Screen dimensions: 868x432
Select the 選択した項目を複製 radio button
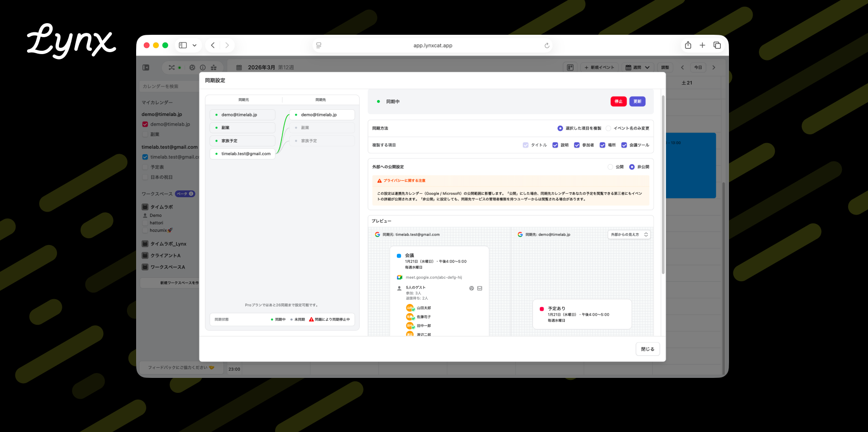click(560, 129)
